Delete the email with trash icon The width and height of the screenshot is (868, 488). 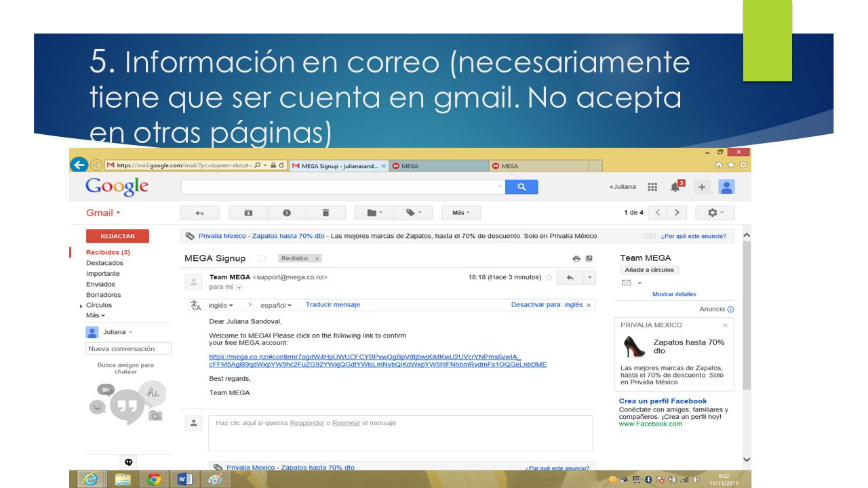tap(325, 213)
